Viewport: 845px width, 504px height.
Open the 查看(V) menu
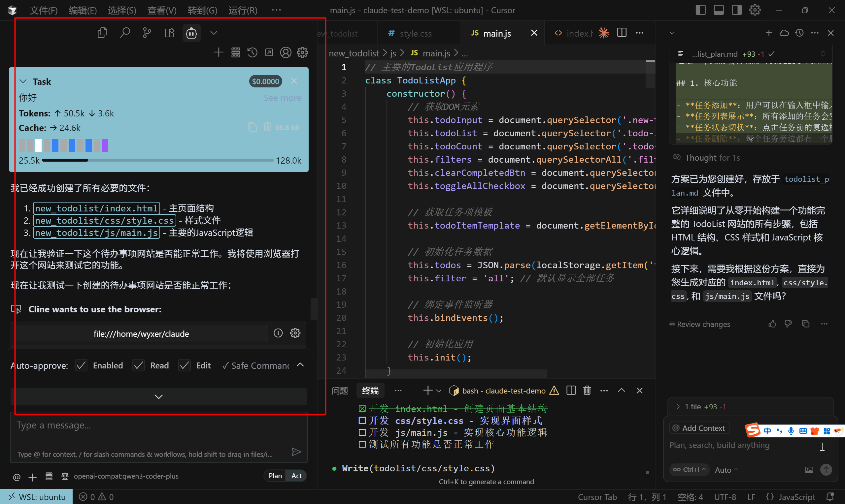[x=161, y=10]
